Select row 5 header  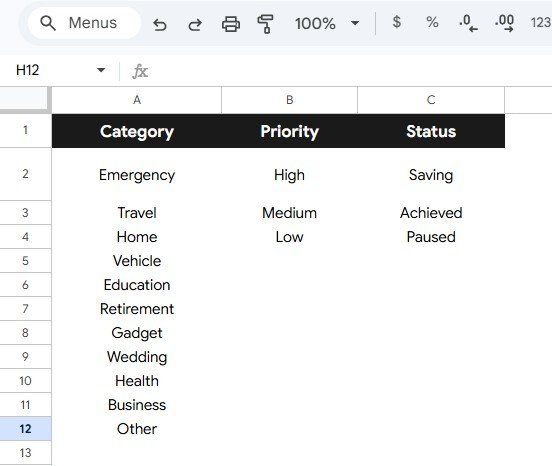tap(25, 261)
